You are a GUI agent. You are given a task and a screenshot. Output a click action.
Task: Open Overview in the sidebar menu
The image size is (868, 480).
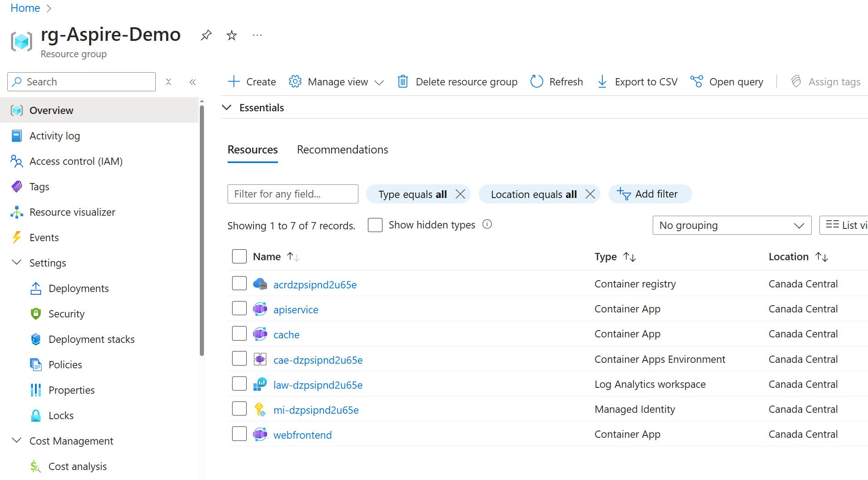(99, 110)
